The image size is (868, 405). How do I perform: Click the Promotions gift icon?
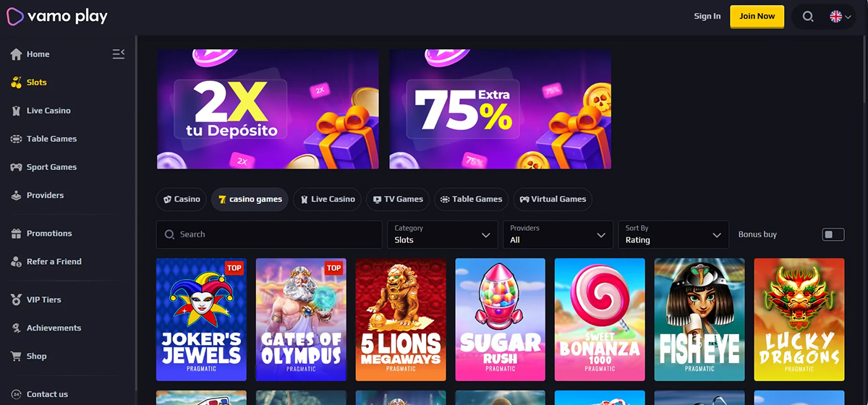point(16,234)
